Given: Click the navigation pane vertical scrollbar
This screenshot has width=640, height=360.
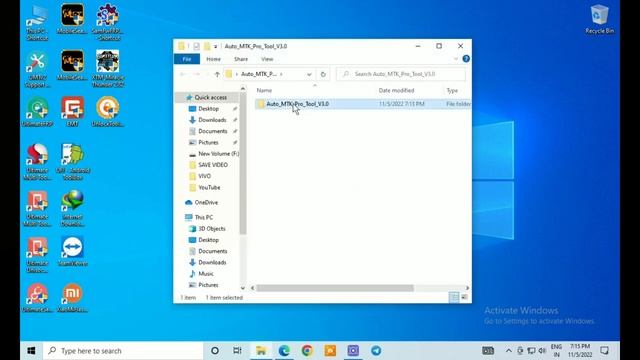Looking at the screenshot, I should (243, 164).
